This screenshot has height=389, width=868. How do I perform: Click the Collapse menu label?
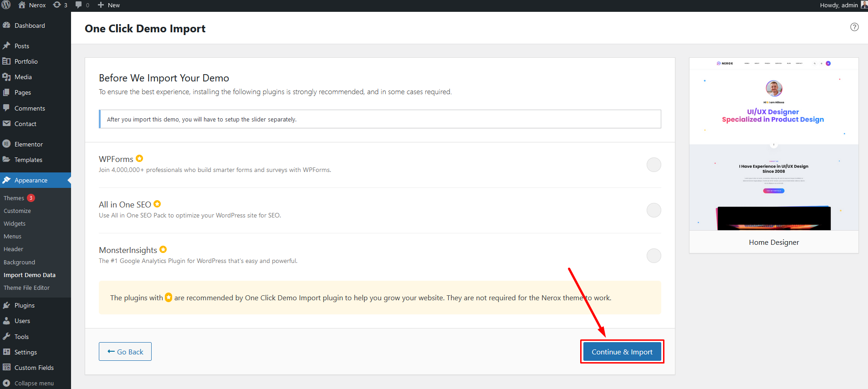pyautogui.click(x=34, y=383)
